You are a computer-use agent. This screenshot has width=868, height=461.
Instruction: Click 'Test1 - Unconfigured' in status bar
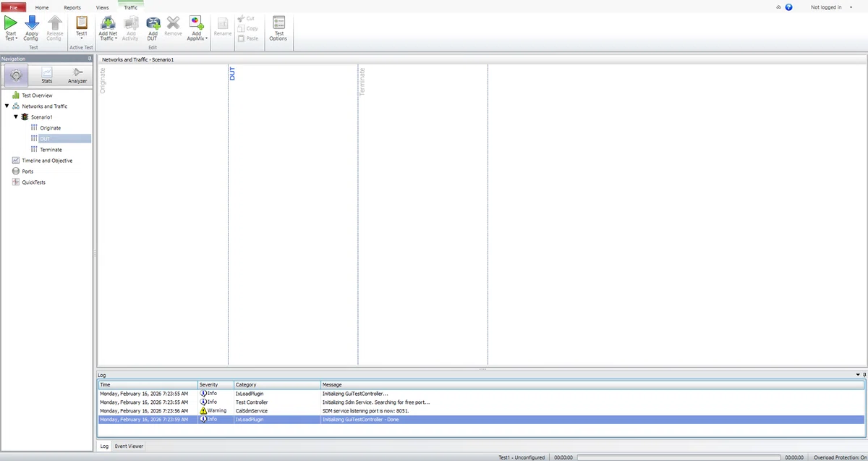pos(522,457)
